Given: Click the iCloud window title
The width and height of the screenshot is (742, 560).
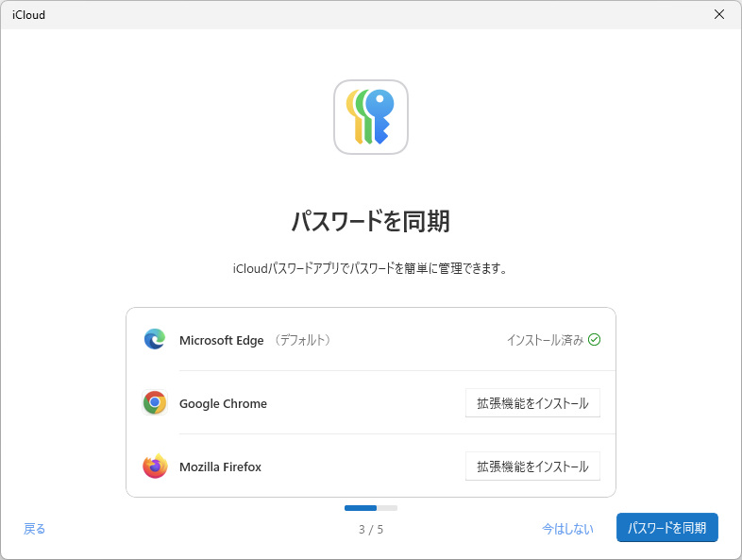Looking at the screenshot, I should coord(29,15).
